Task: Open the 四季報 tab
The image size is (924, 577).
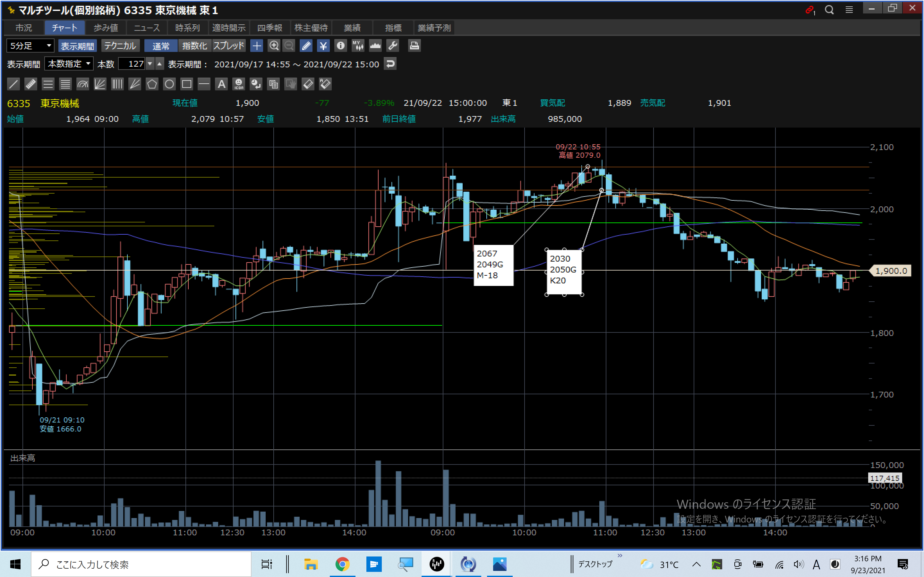Action: (x=269, y=28)
